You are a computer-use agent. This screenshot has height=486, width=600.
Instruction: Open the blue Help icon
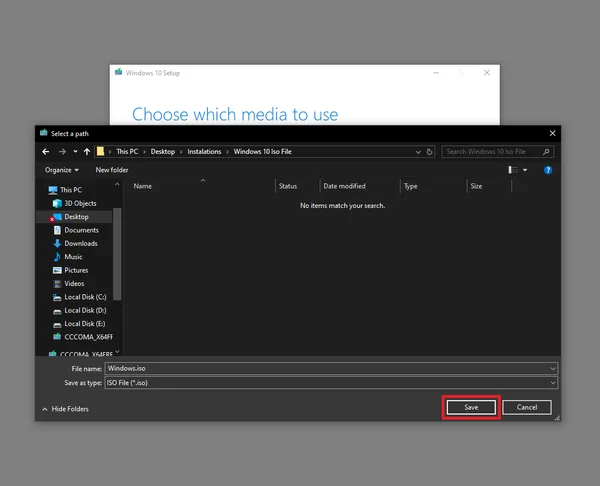tap(548, 170)
